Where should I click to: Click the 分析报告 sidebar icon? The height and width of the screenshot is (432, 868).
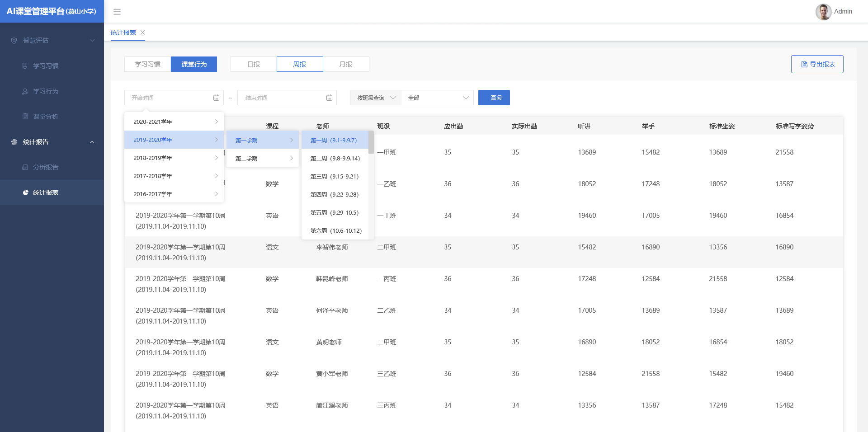[25, 167]
